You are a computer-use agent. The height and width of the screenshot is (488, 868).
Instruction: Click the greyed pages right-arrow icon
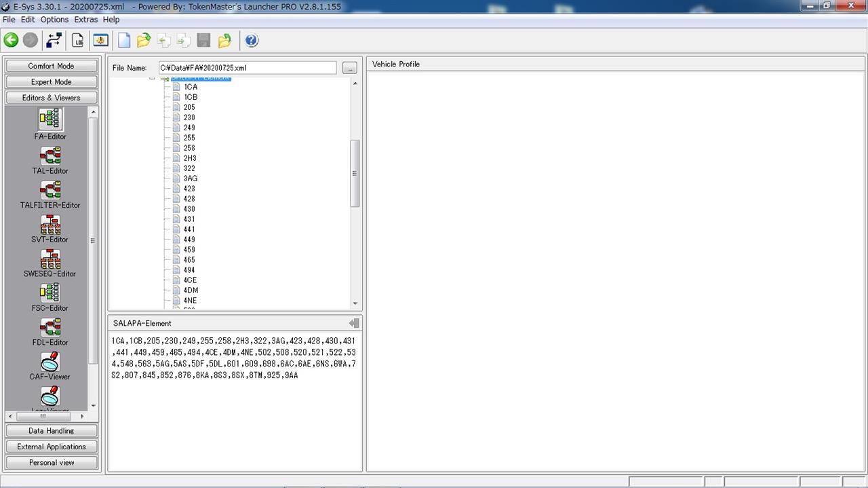(184, 41)
